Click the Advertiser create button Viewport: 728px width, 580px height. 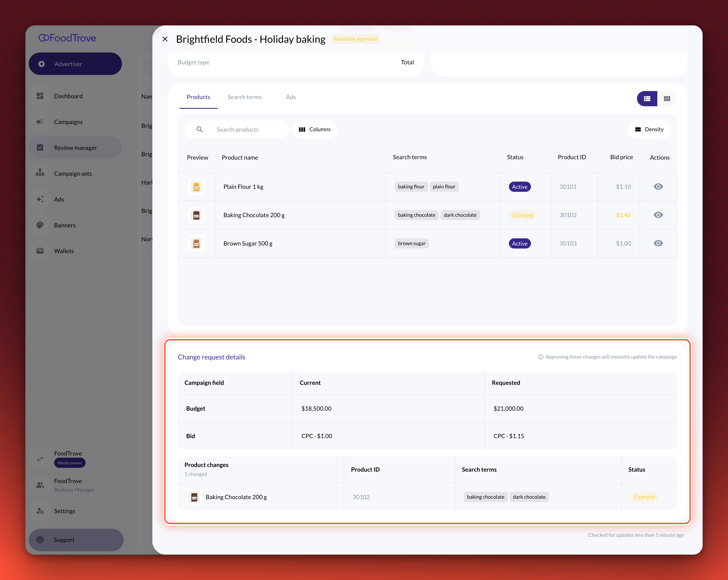[x=75, y=64]
